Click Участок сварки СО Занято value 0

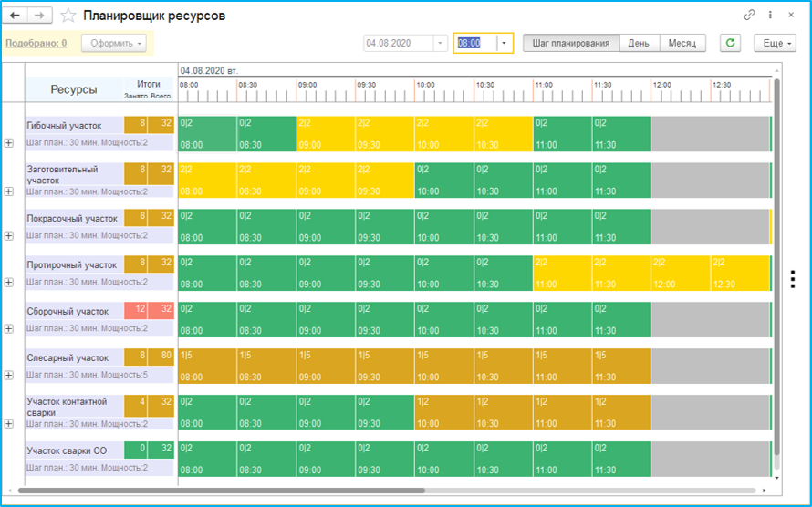click(x=136, y=450)
